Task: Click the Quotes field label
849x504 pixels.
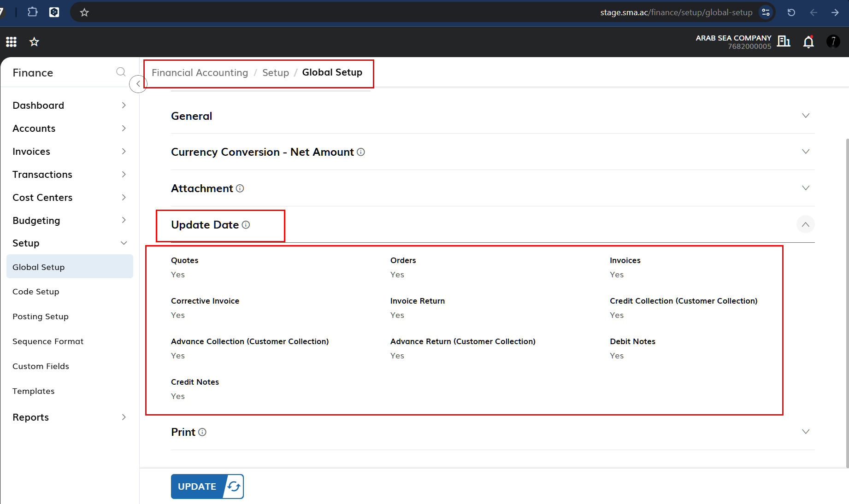Action: [185, 260]
